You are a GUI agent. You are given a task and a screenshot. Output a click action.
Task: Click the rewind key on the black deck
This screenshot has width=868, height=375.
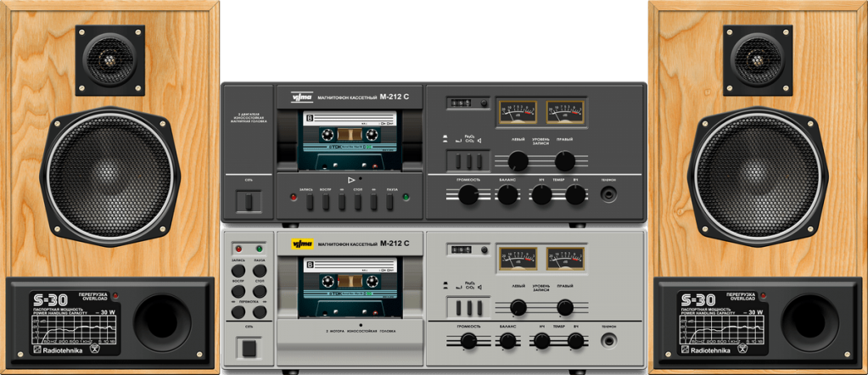click(x=342, y=202)
